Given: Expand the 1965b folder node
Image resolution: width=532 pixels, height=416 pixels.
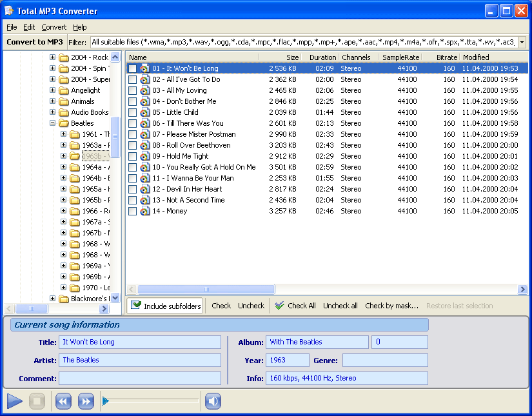Looking at the screenshot, I should tap(63, 199).
